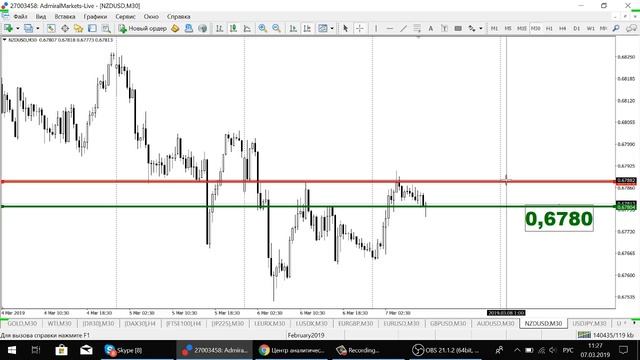Open the Окно menu

(x=151, y=17)
